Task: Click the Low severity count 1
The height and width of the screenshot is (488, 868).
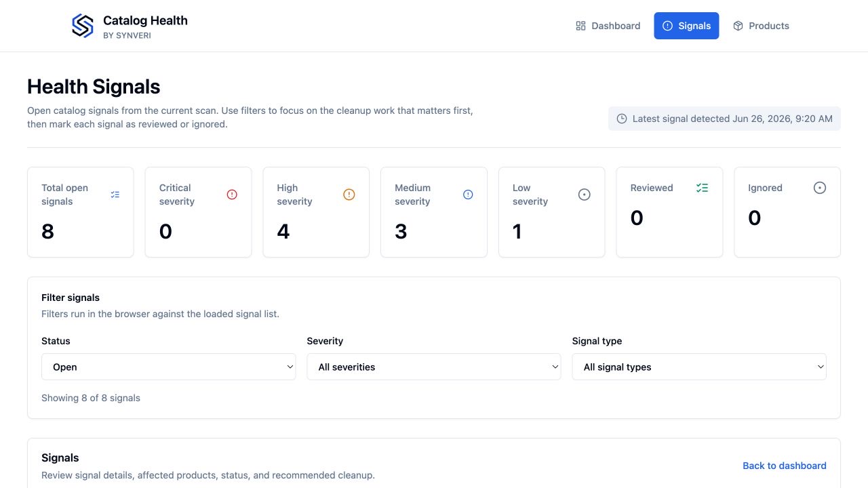Action: [517, 231]
